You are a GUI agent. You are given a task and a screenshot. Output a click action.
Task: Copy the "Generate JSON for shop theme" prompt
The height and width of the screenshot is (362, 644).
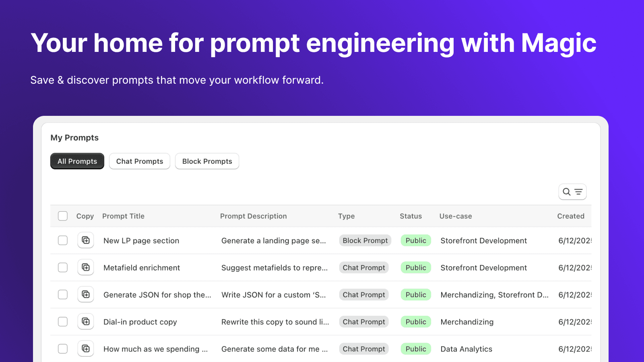[x=85, y=294]
